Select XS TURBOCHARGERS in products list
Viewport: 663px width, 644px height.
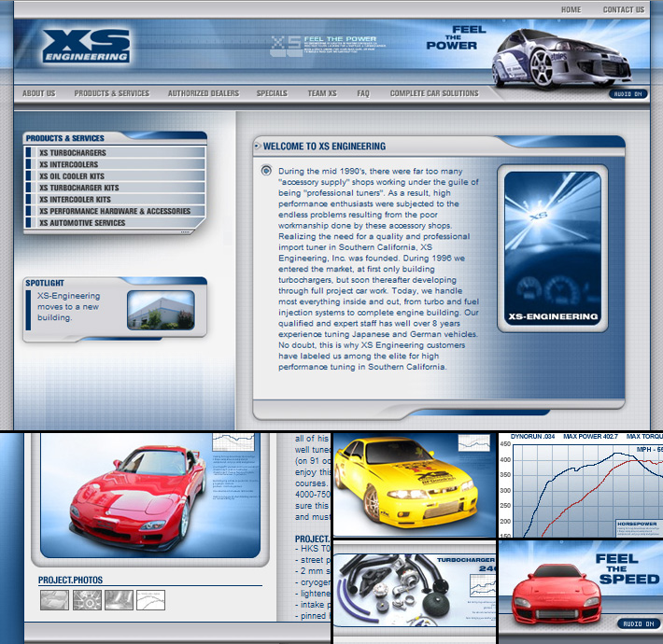click(x=115, y=152)
